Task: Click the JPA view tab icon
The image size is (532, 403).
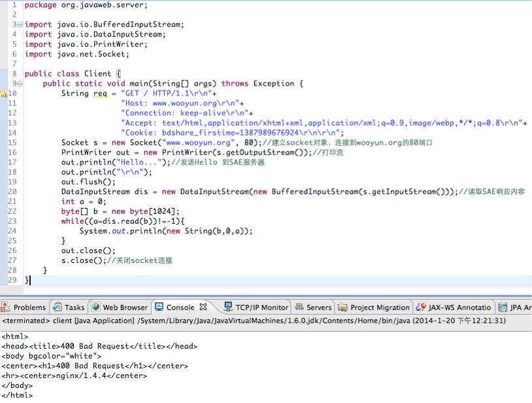Action: click(x=503, y=307)
